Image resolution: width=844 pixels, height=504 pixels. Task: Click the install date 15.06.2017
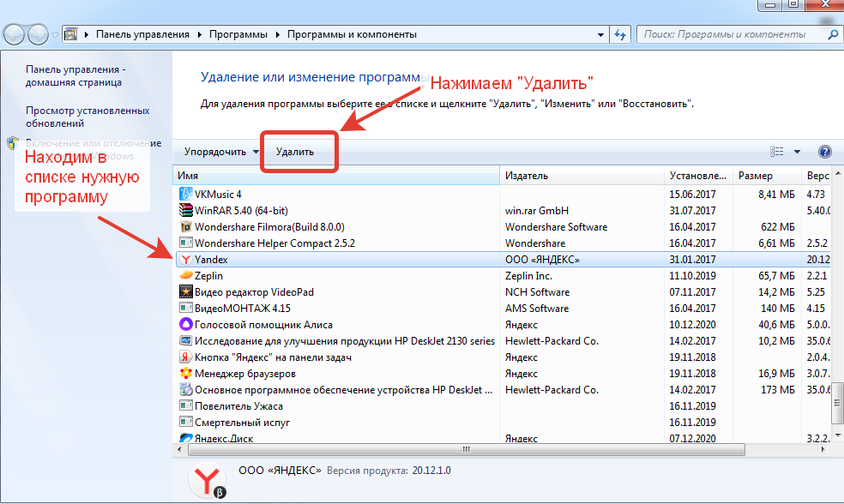pyautogui.click(x=692, y=195)
